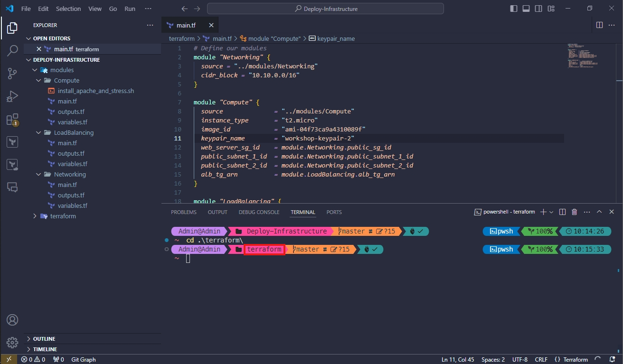The width and height of the screenshot is (623, 364).
Task: Open Explorer Views and More Actions ellipsis
Action: pos(150,25)
